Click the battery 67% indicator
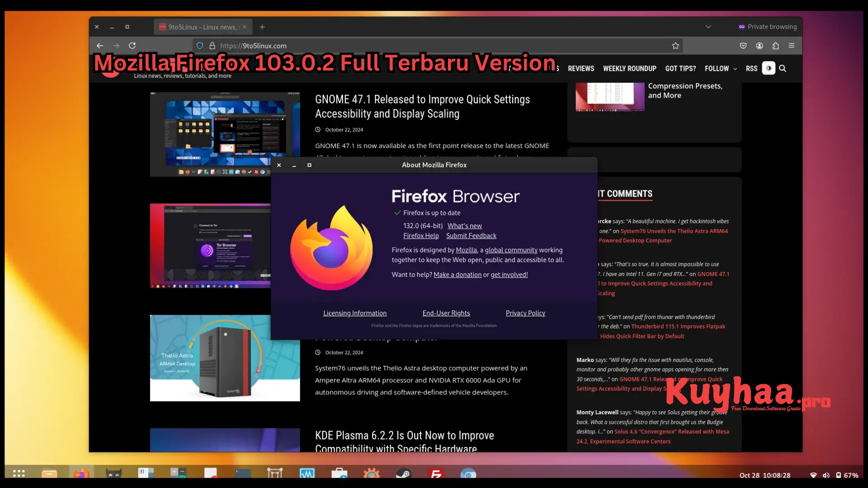Image resolution: width=868 pixels, height=488 pixels. pyautogui.click(x=847, y=475)
